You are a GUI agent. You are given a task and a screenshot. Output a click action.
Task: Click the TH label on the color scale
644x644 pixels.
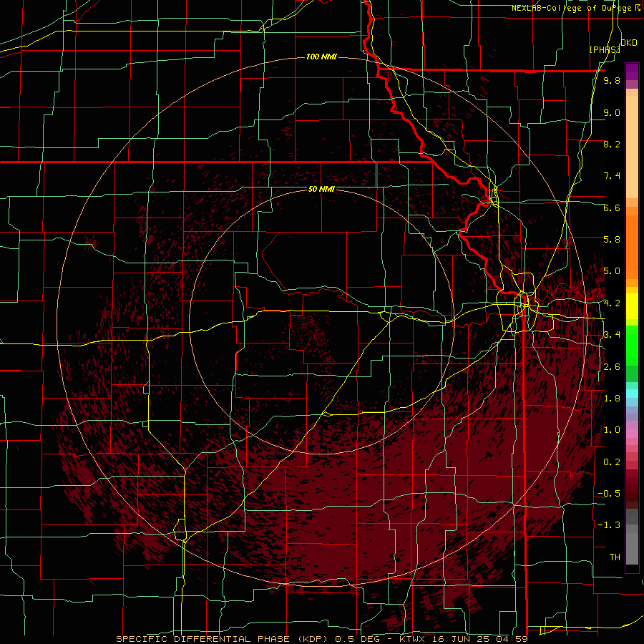coord(615,557)
